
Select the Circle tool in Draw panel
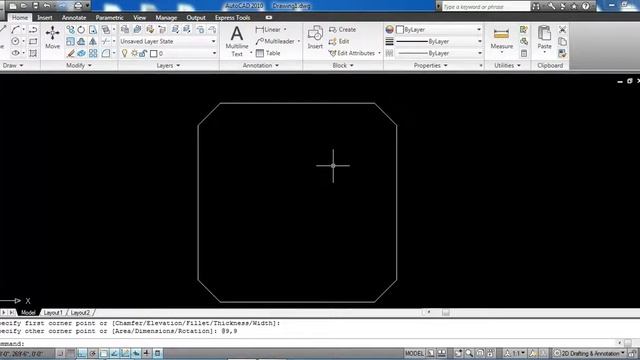(x=16, y=42)
